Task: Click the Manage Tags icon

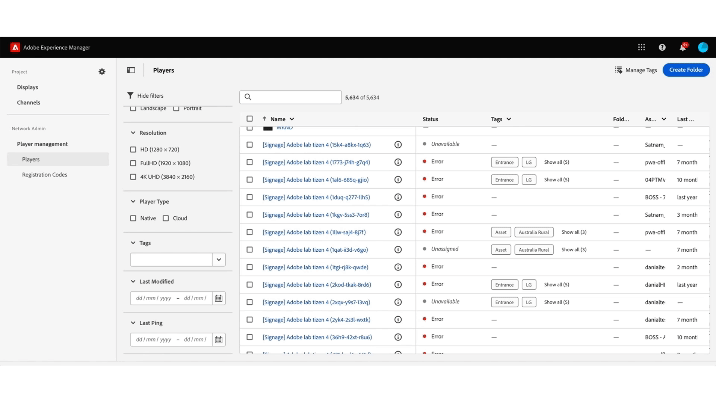Action: pyautogui.click(x=618, y=70)
